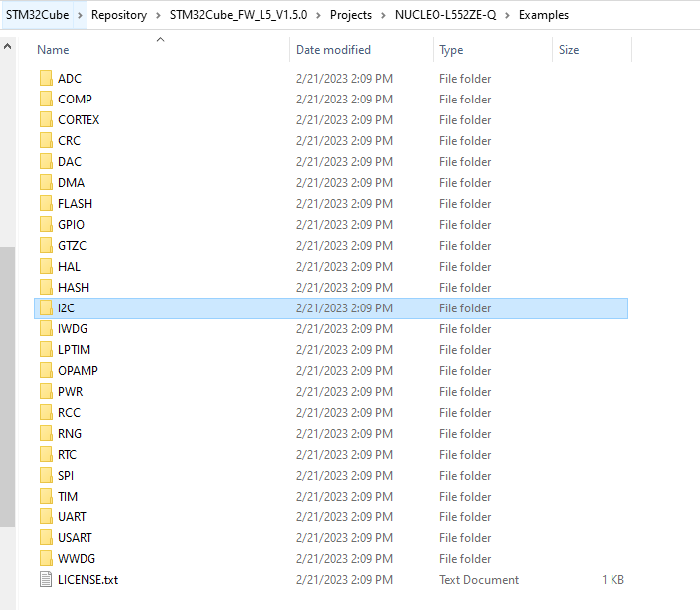Expand the chevron after Repository in breadcrumb

(x=158, y=15)
